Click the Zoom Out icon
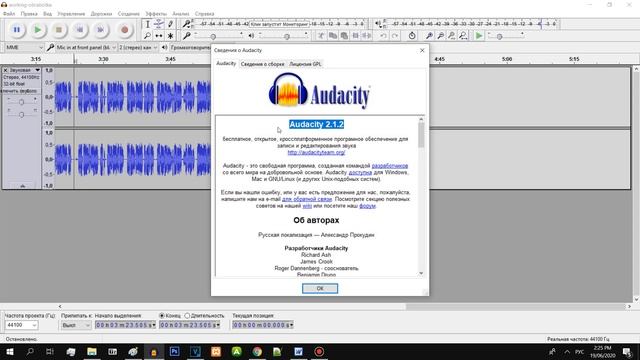The image size is (640, 360). 440,36
